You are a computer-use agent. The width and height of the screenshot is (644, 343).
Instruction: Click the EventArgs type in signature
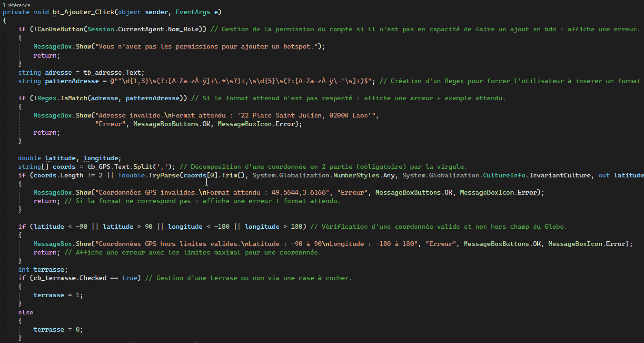click(x=193, y=12)
